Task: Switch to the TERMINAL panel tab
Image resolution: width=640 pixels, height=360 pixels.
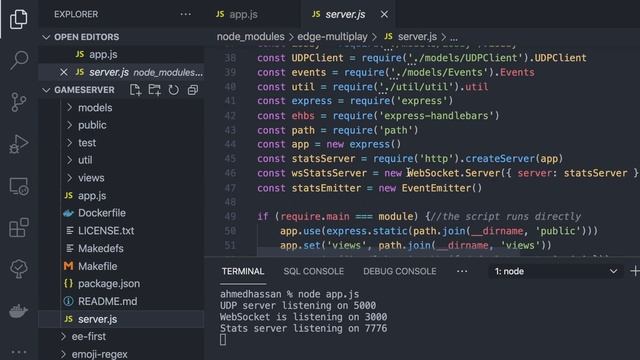Action: pyautogui.click(x=243, y=271)
